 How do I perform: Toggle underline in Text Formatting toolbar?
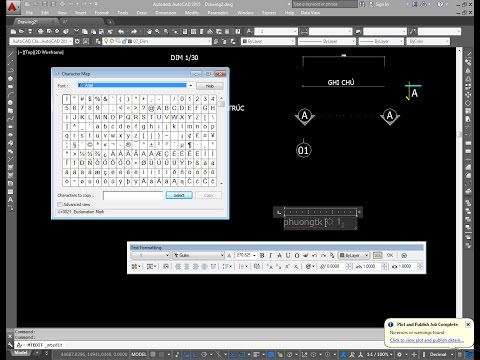(288, 256)
